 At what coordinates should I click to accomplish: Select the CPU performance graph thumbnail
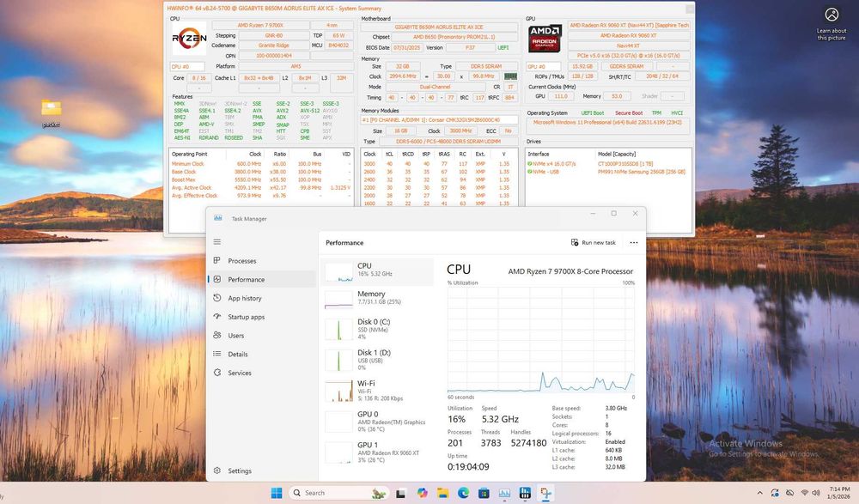(x=338, y=271)
